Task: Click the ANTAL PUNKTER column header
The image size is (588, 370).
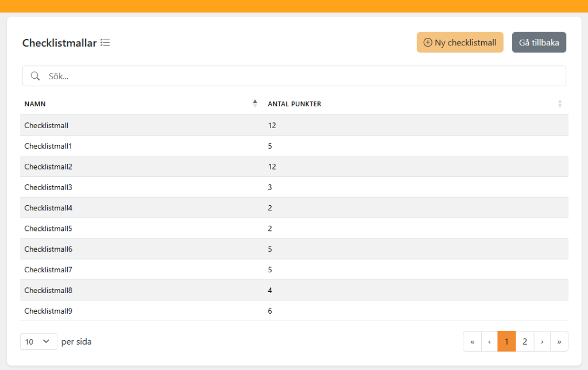Action: (295, 104)
